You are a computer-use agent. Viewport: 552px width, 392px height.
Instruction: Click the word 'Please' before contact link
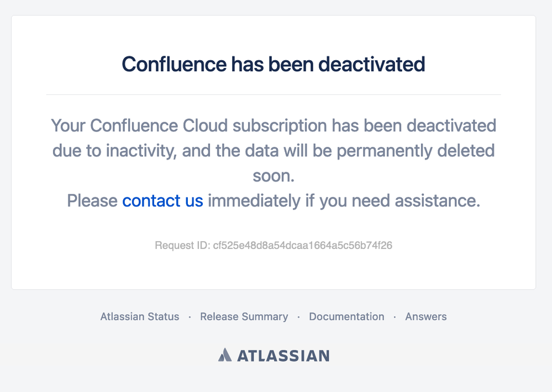point(92,201)
